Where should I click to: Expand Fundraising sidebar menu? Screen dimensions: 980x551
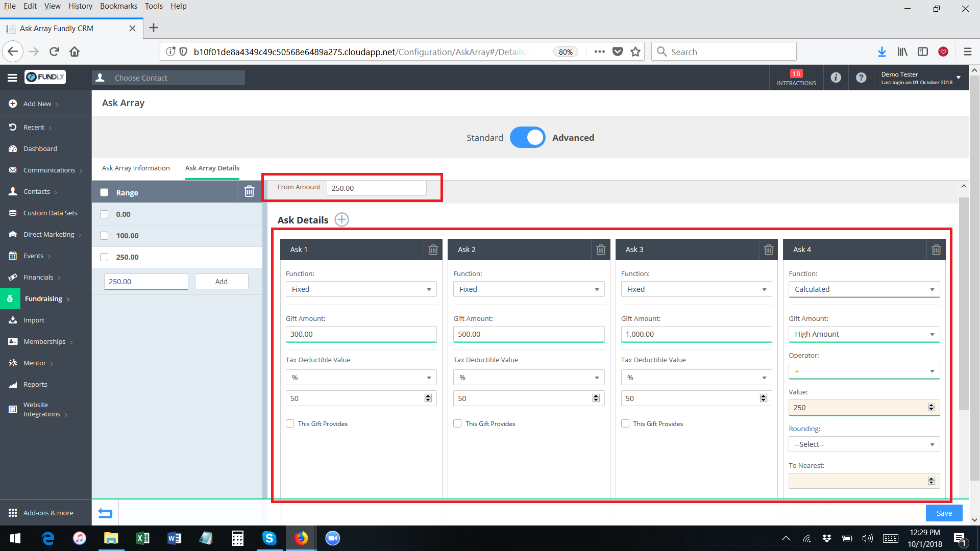[x=46, y=298]
